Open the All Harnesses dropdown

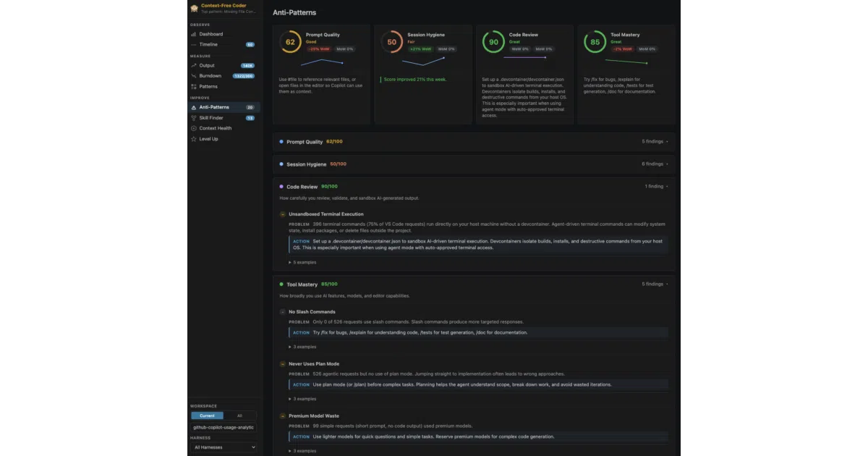[224, 447]
